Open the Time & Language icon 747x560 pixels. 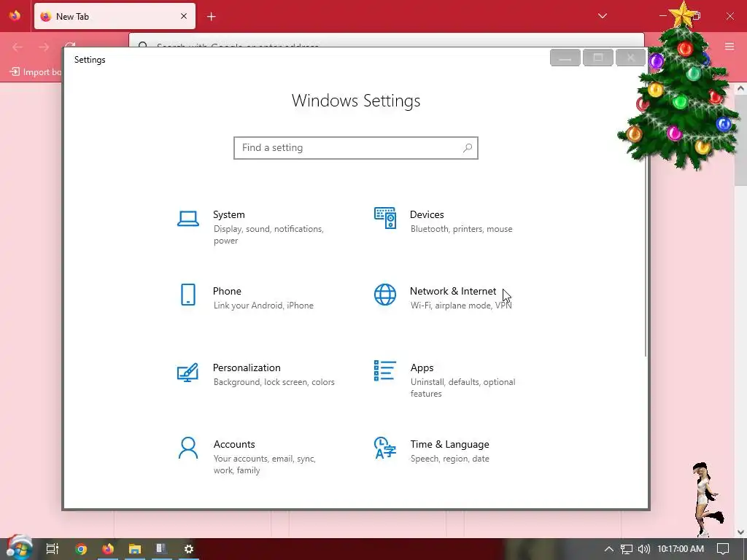click(x=385, y=448)
